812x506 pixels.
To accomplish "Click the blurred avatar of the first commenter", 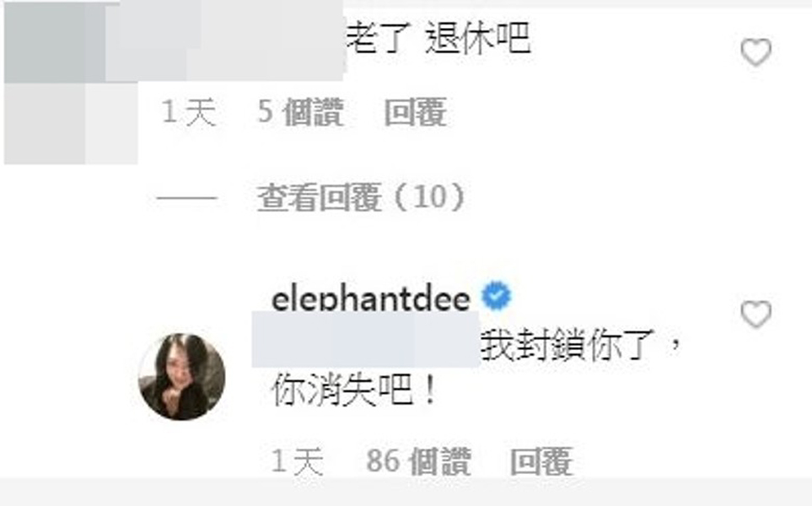I will click(71, 83).
